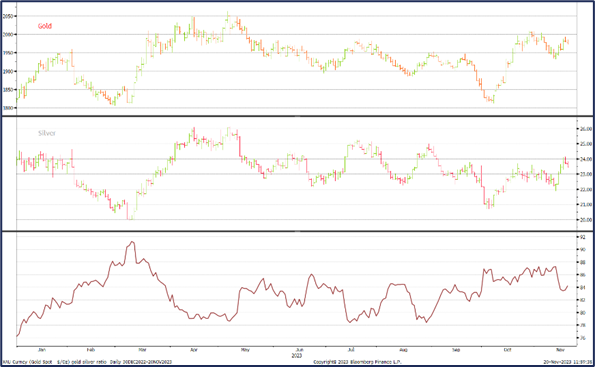
Task: Select the 2050 value on gold axis
Action: click(x=8, y=16)
